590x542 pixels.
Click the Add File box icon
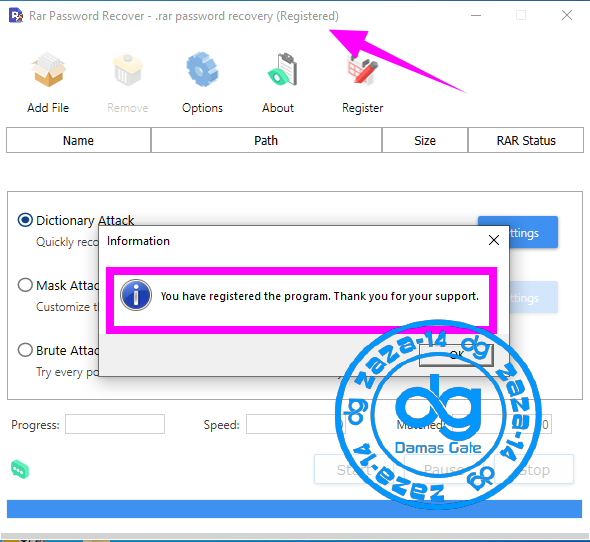(48, 70)
